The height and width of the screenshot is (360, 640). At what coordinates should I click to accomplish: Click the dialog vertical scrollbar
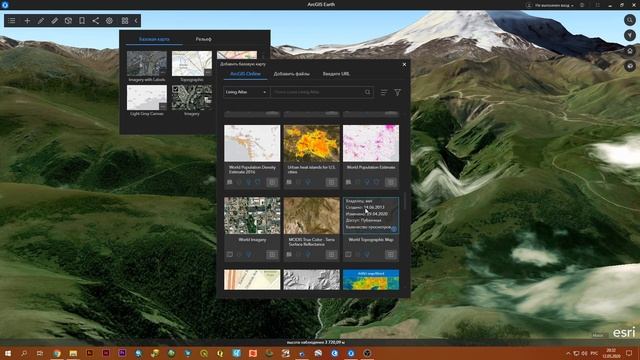(405, 201)
